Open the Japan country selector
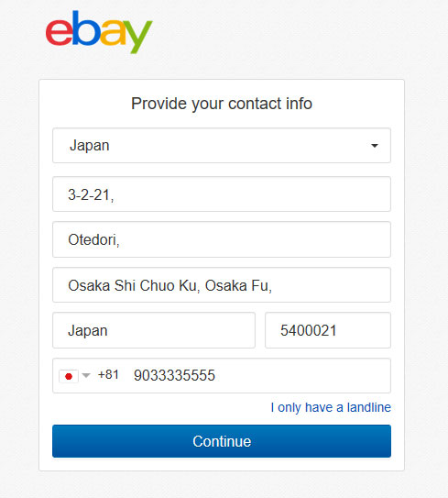Screen dimensions: 448x498 pyautogui.click(x=222, y=146)
